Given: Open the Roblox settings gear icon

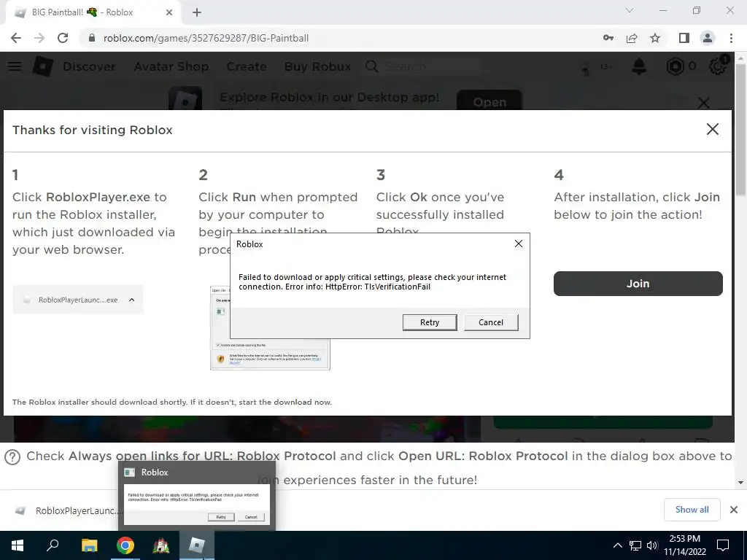Looking at the screenshot, I should 718,66.
